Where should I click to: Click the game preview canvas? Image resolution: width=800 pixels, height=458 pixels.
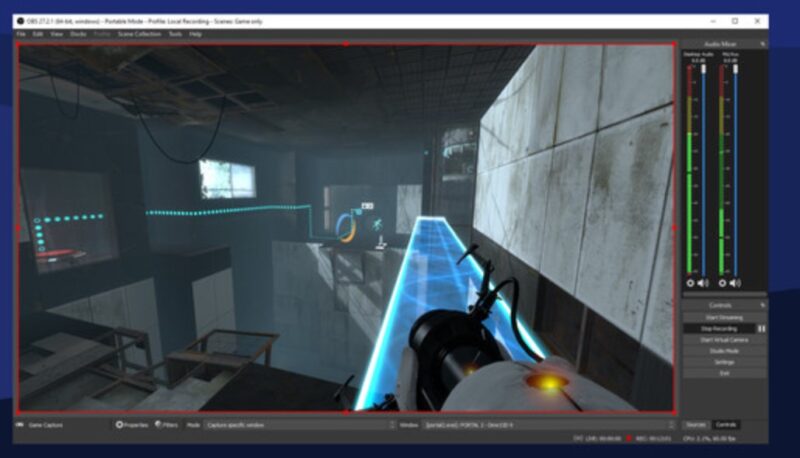click(x=346, y=228)
